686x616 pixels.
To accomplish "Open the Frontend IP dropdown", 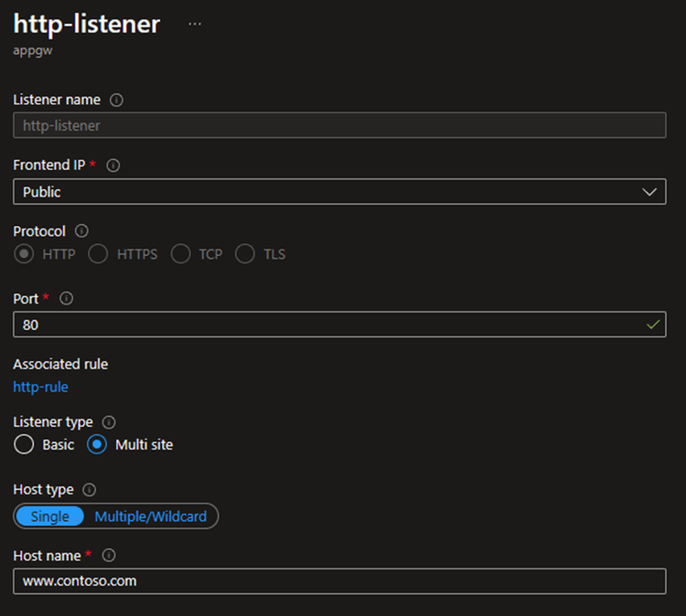I will click(x=338, y=192).
